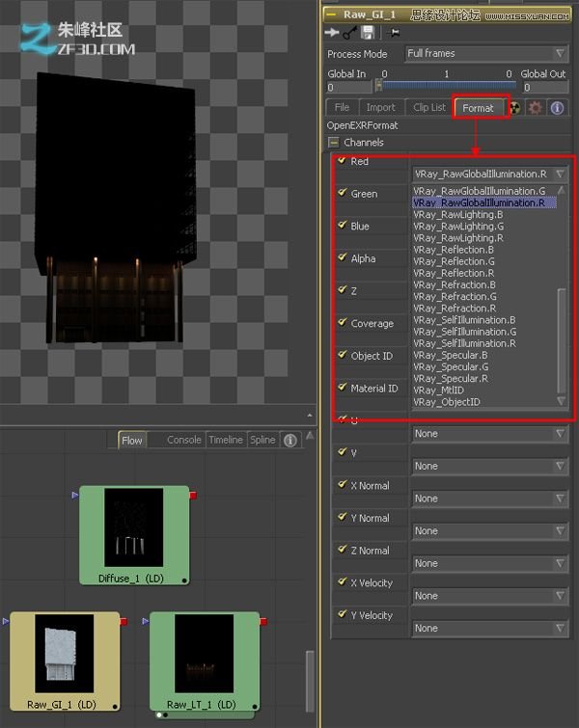
Task: Toggle the Object ID checkbox
Action: point(343,355)
